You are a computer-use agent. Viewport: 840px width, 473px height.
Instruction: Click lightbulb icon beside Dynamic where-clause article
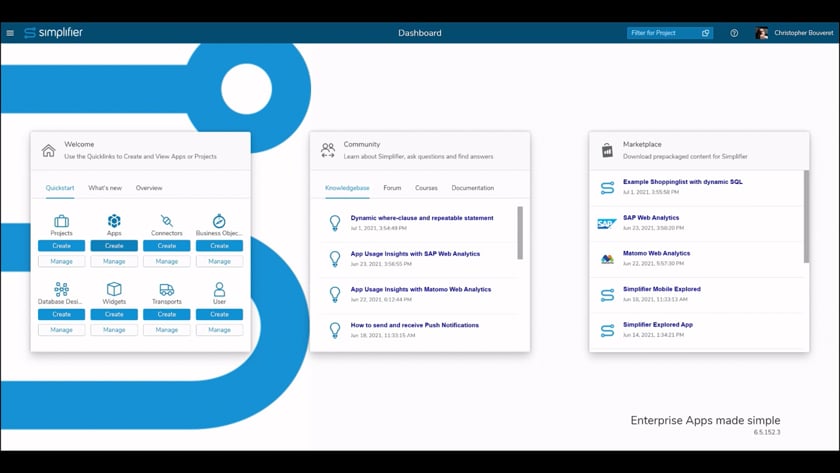[x=335, y=223]
